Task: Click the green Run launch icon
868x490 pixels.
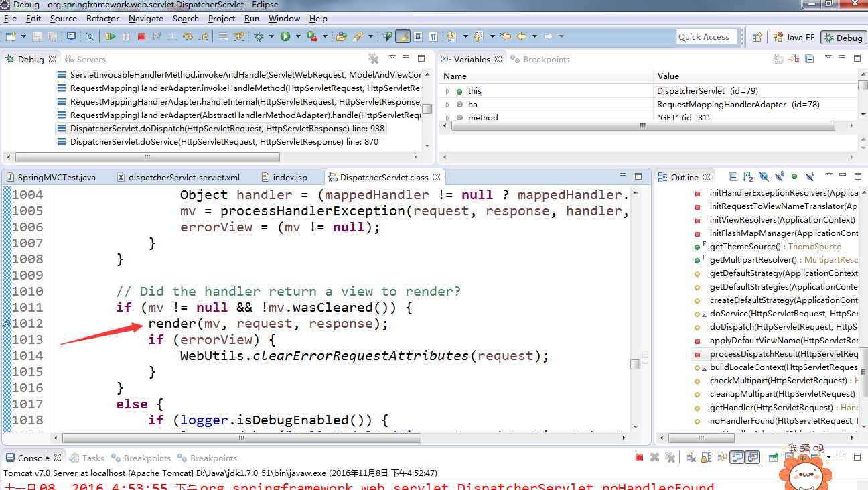Action: click(x=285, y=36)
